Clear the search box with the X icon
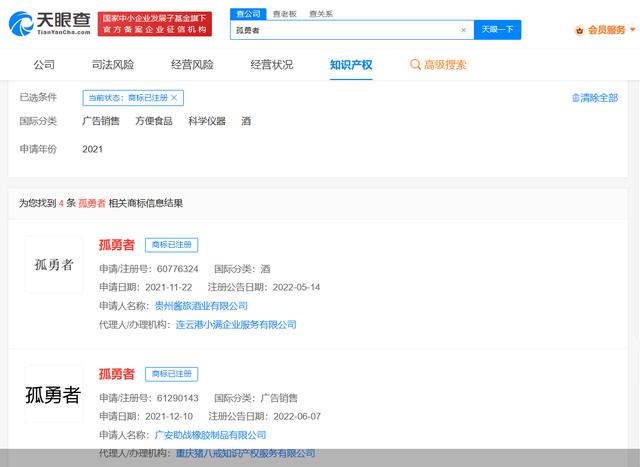The image size is (640, 467). 463,30
